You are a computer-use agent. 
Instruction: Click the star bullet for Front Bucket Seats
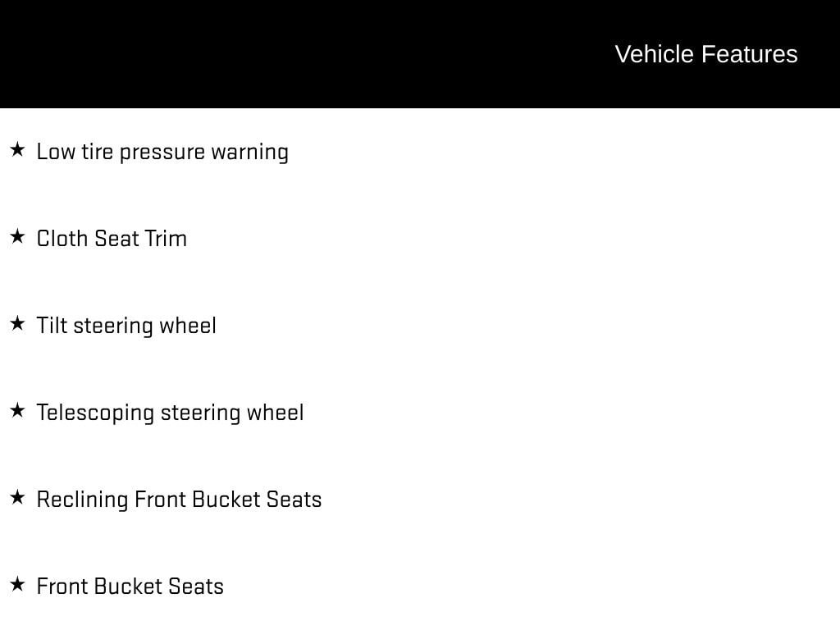(17, 584)
